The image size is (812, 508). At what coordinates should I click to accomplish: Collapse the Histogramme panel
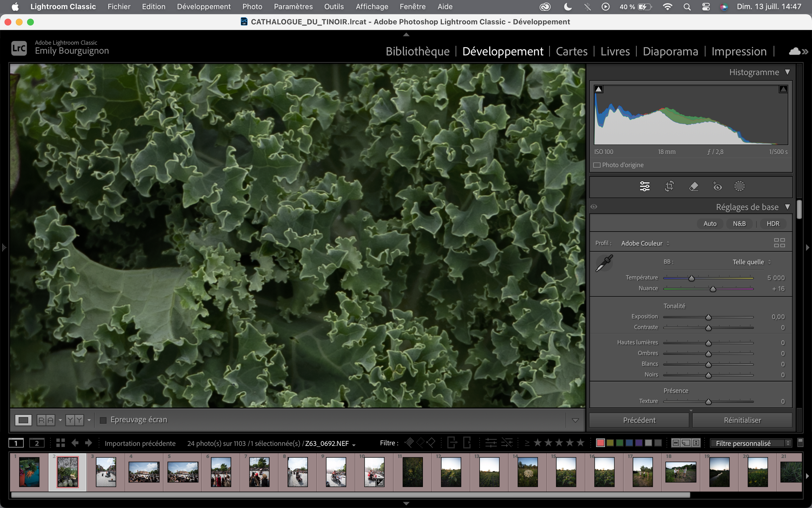[787, 72]
